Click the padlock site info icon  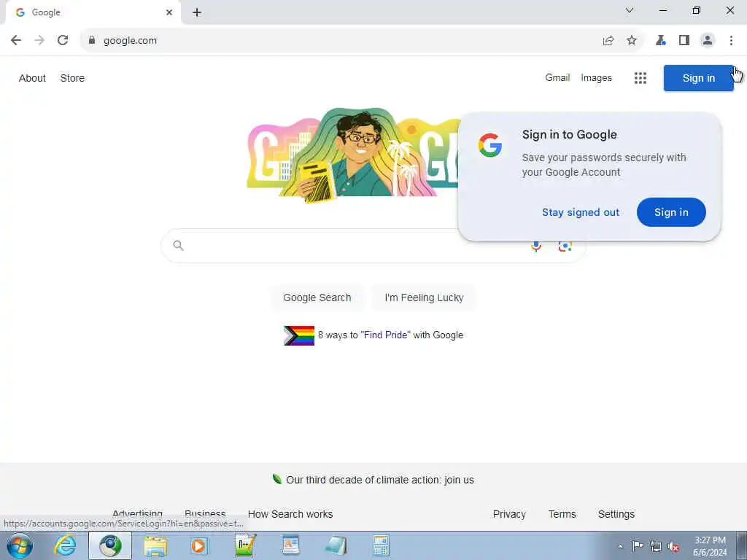[x=92, y=41]
